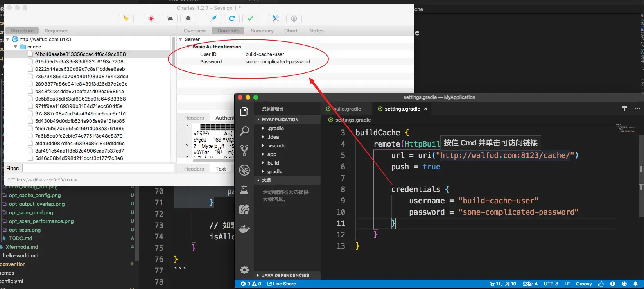The height and width of the screenshot is (289, 644).
Task: Open Xfermode.md in background file list
Action: coord(22,247)
